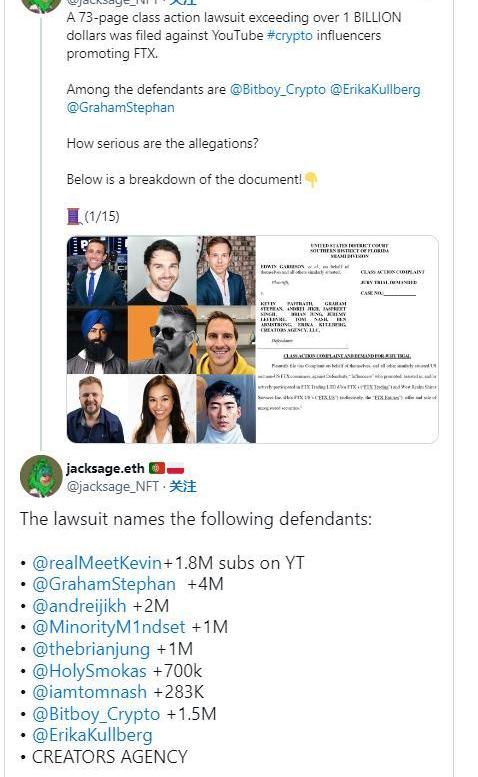Viewport: 478px width, 777px height.
Task: Open @andreijikh profile link
Action: click(x=79, y=606)
